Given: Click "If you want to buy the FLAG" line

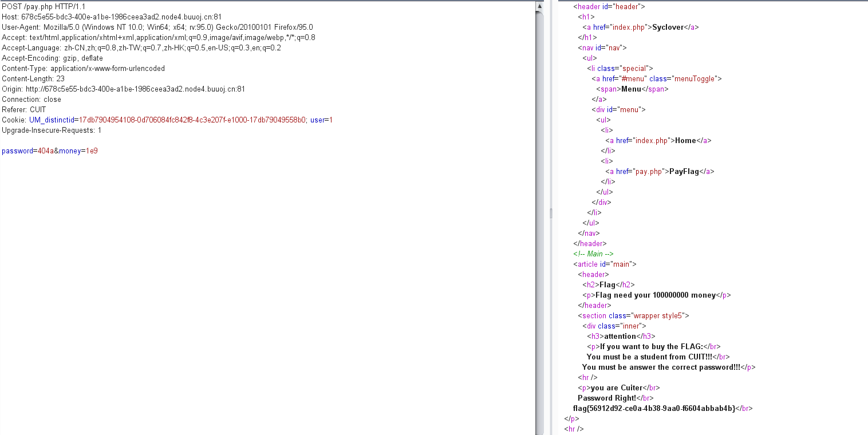Looking at the screenshot, I should (654, 347).
